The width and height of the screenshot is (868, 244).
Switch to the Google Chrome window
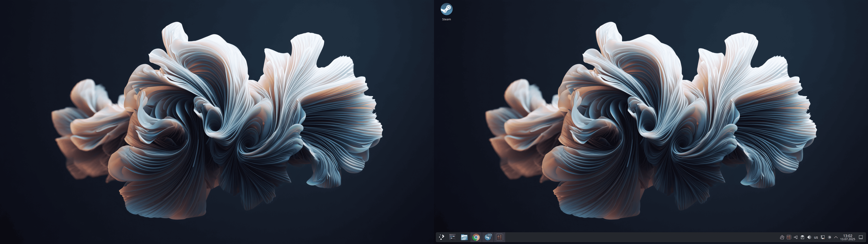[476, 237]
